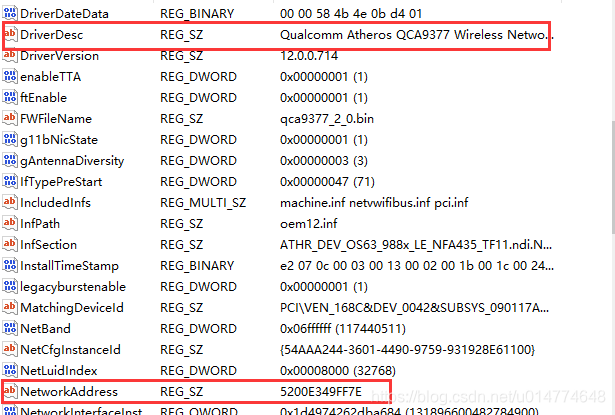The width and height of the screenshot is (615, 415).
Task: Click the string icon next to DriverDesc
Action: [10, 35]
